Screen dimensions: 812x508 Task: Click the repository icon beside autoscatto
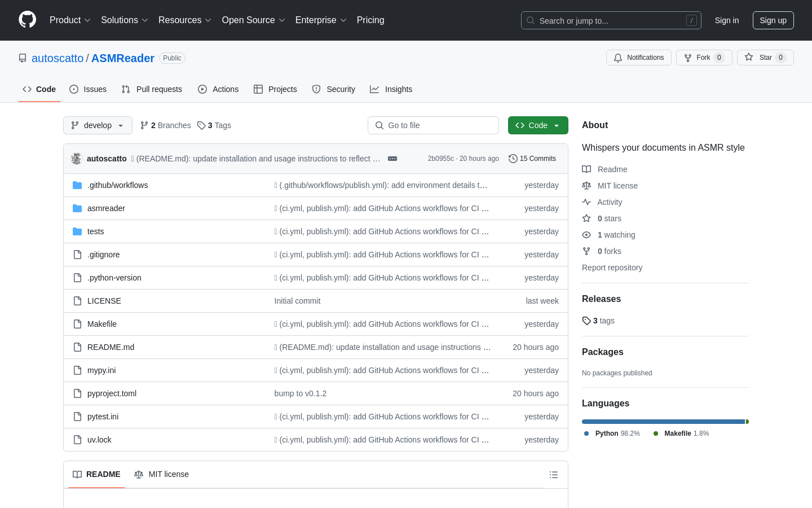23,58
